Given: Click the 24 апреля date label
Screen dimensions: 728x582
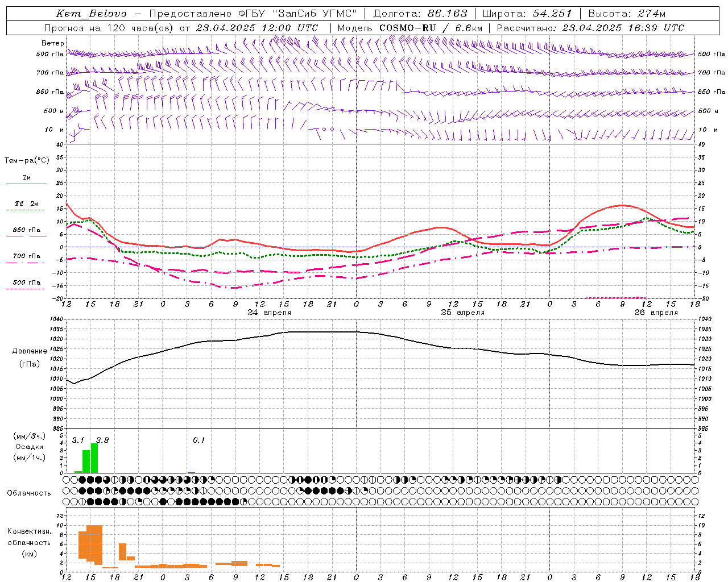Looking at the screenshot, I should coord(269,313).
